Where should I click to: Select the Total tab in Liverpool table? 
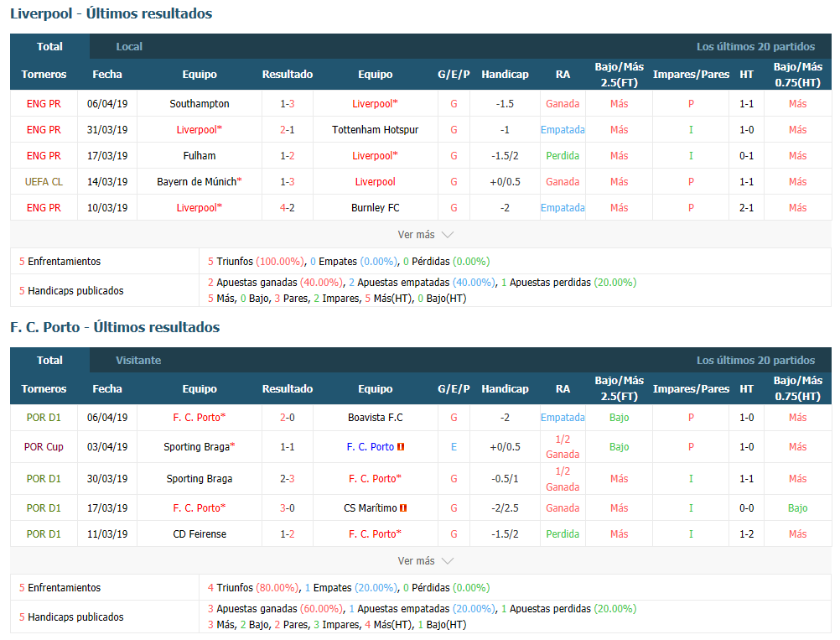coord(49,47)
